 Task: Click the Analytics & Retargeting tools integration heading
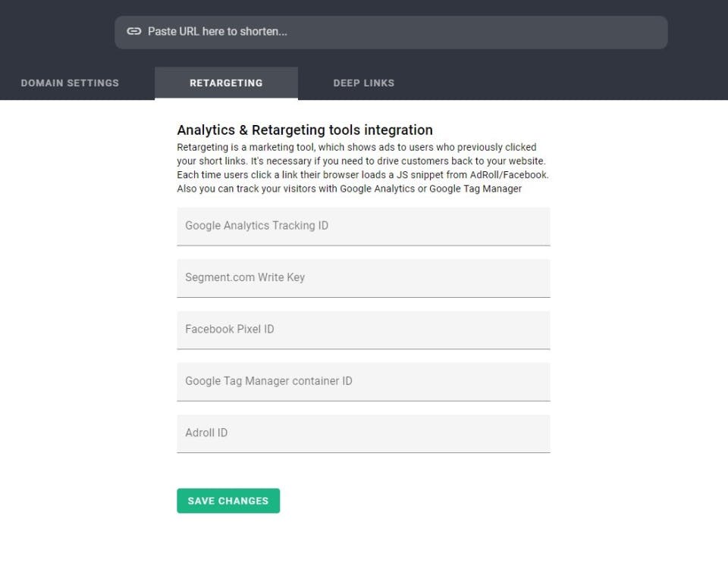click(x=305, y=130)
